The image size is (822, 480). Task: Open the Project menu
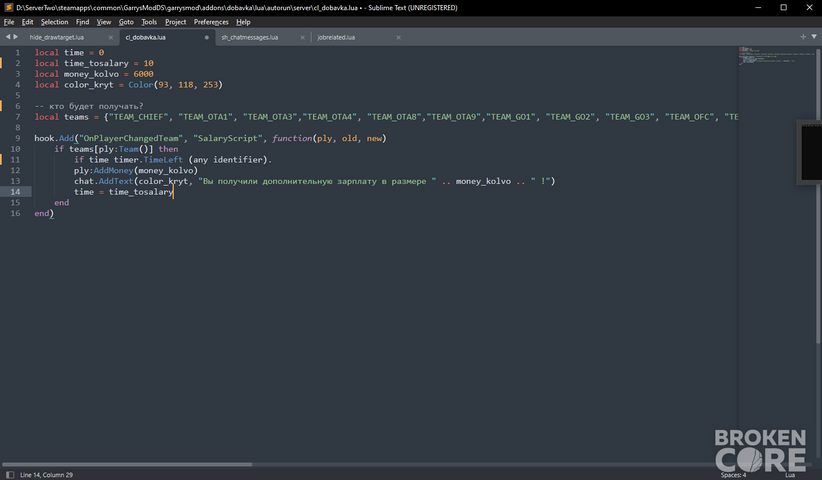(x=175, y=22)
